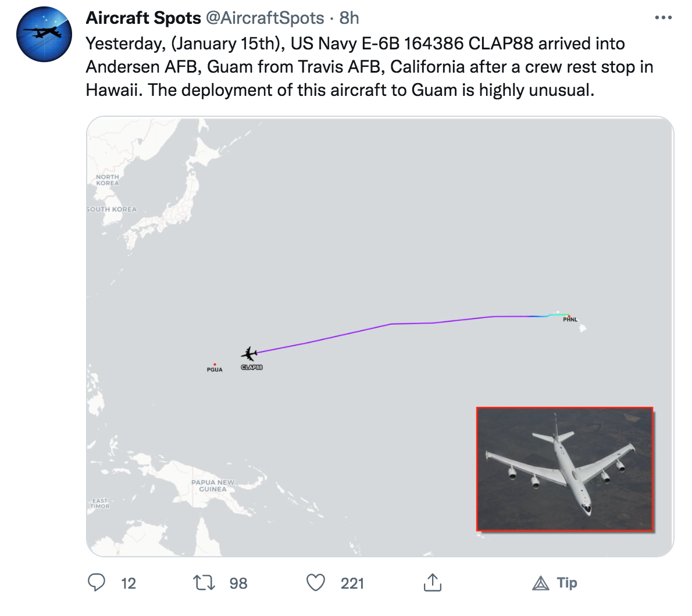This screenshot has height=616, width=692.
Task: Click the PHNL airport marker
Action: tap(569, 316)
